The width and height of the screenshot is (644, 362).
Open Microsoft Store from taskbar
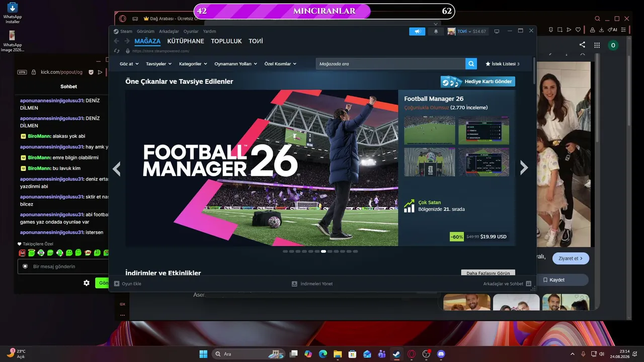tap(352, 354)
